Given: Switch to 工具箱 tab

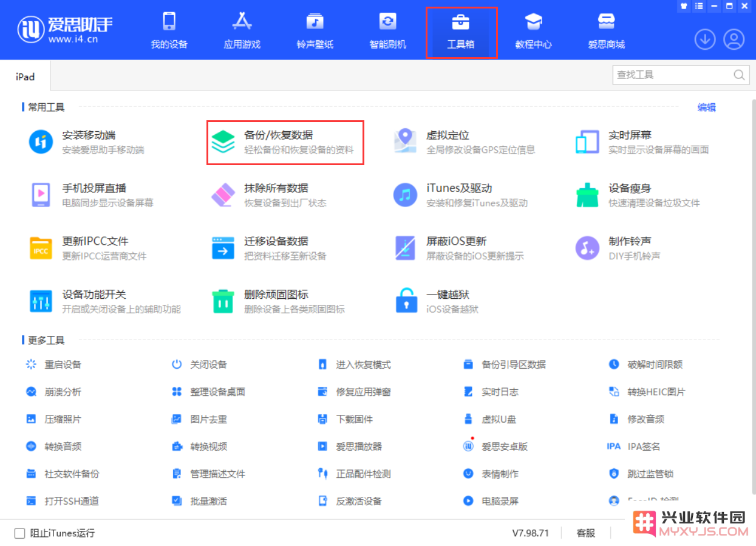Looking at the screenshot, I should coord(461,32).
